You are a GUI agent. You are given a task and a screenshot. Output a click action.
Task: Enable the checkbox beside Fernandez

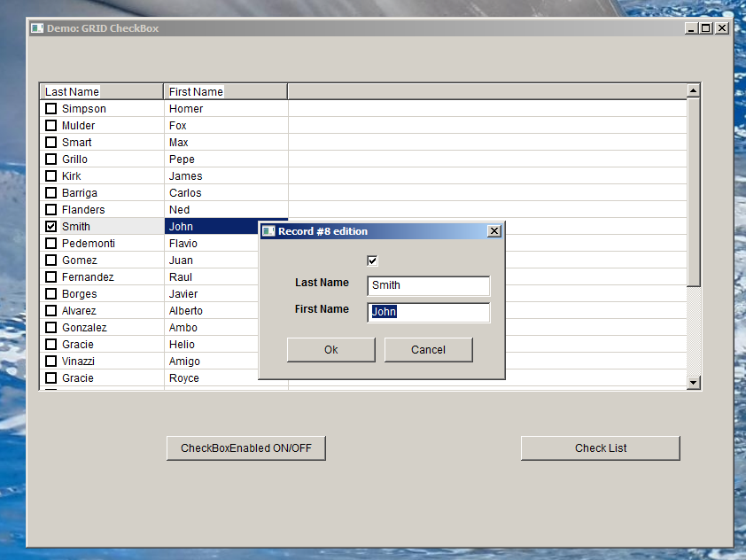click(51, 277)
